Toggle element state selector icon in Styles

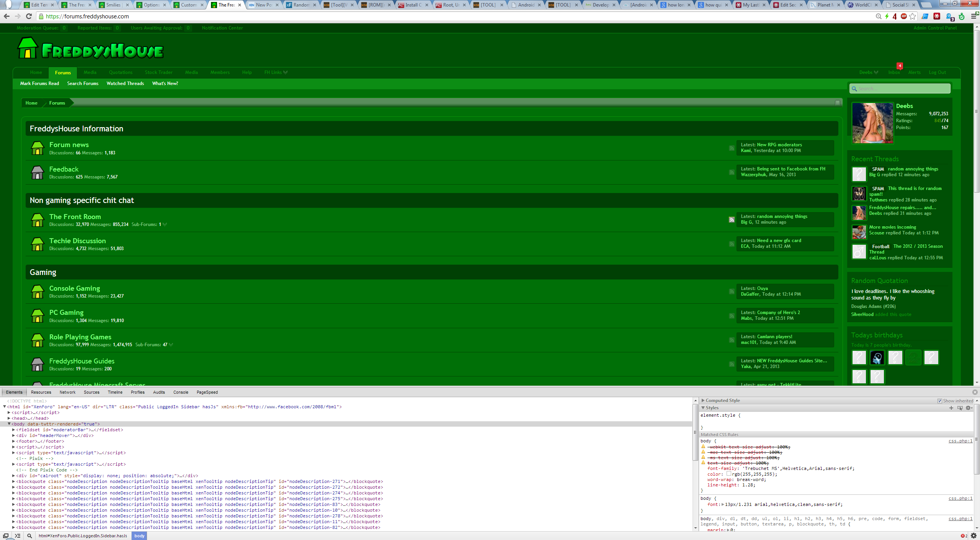[x=960, y=408]
